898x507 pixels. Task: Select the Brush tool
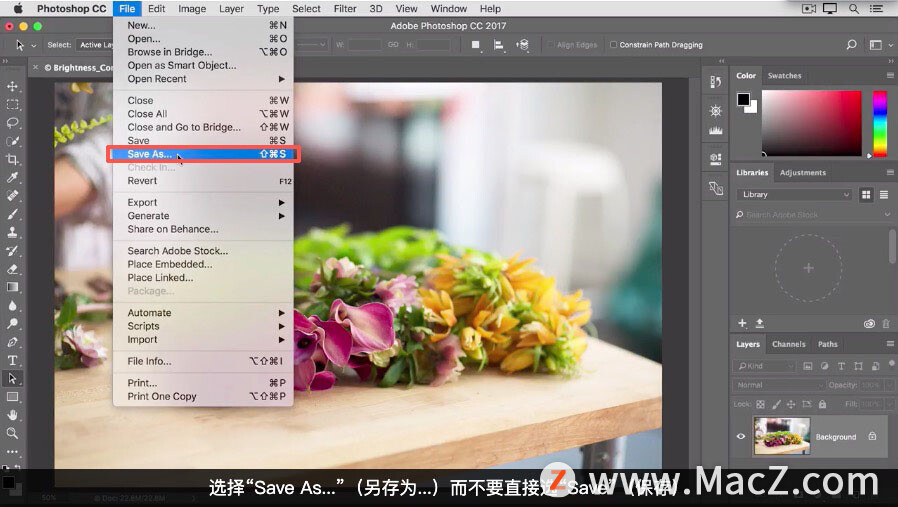pos(12,214)
